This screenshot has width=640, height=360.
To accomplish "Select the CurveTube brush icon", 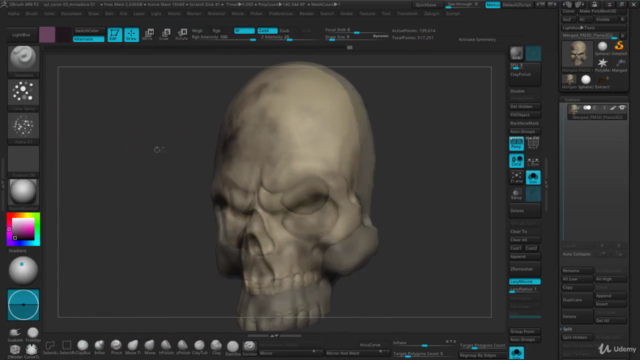I will pyautogui.click(x=32, y=351).
